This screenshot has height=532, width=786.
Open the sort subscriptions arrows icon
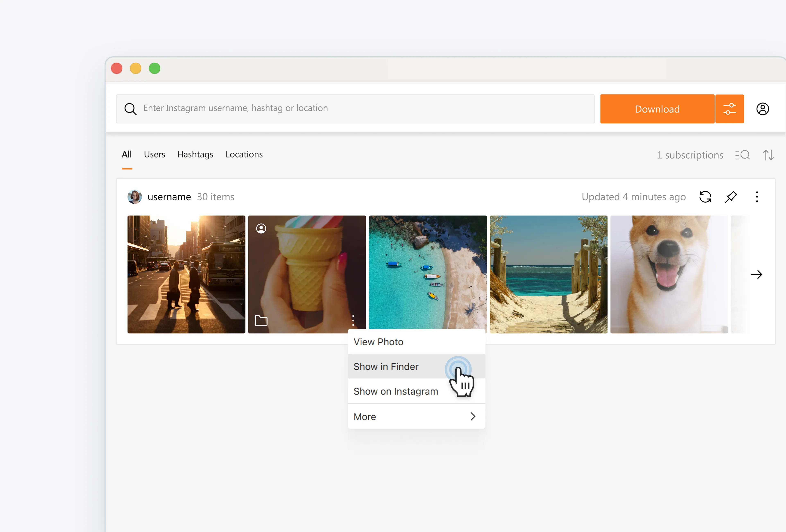[x=768, y=155]
